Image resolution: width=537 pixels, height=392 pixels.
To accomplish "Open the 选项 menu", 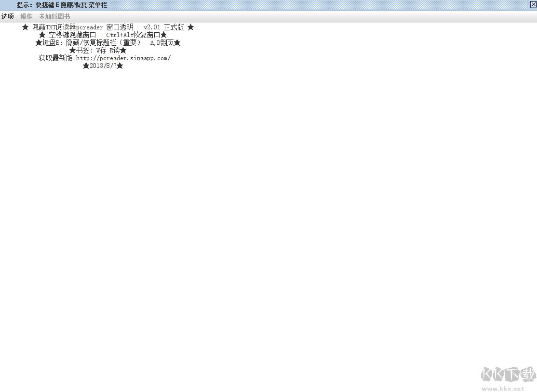I will pyautogui.click(x=8, y=16).
